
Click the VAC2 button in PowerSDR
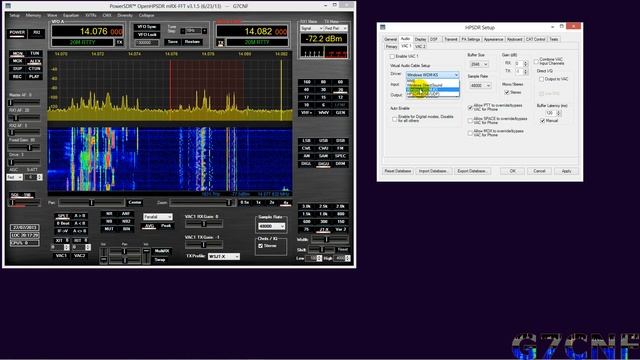coord(79,256)
